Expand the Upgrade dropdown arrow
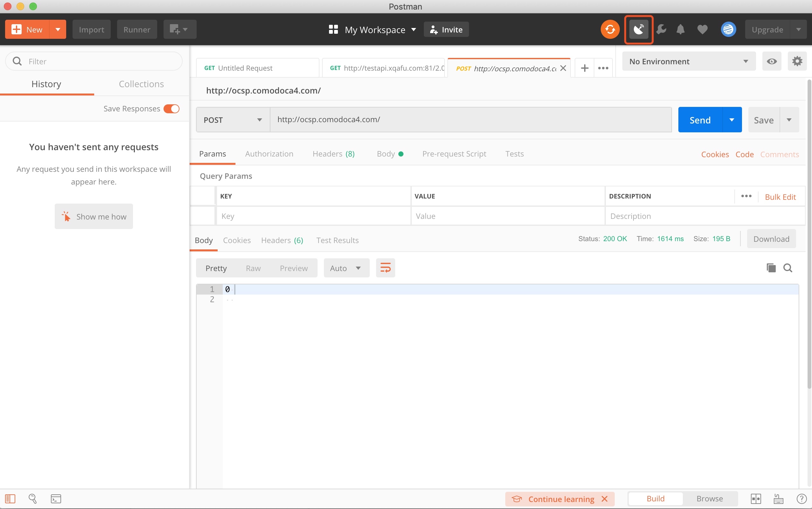Image resolution: width=812 pixels, height=509 pixels. [799, 30]
